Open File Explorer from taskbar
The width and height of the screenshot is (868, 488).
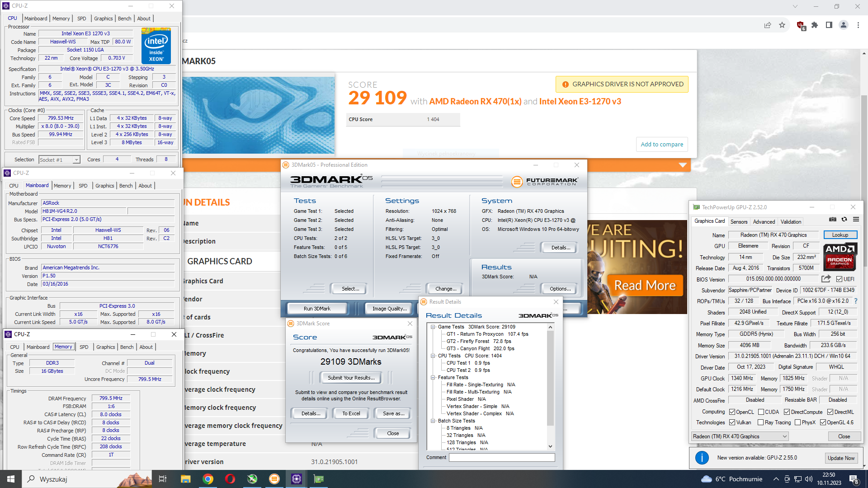pos(186,479)
